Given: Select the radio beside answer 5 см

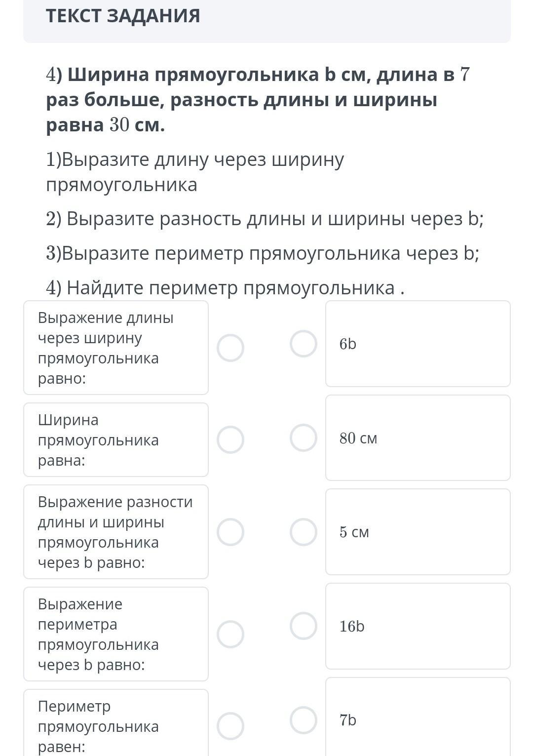Looking at the screenshot, I should (303, 532).
